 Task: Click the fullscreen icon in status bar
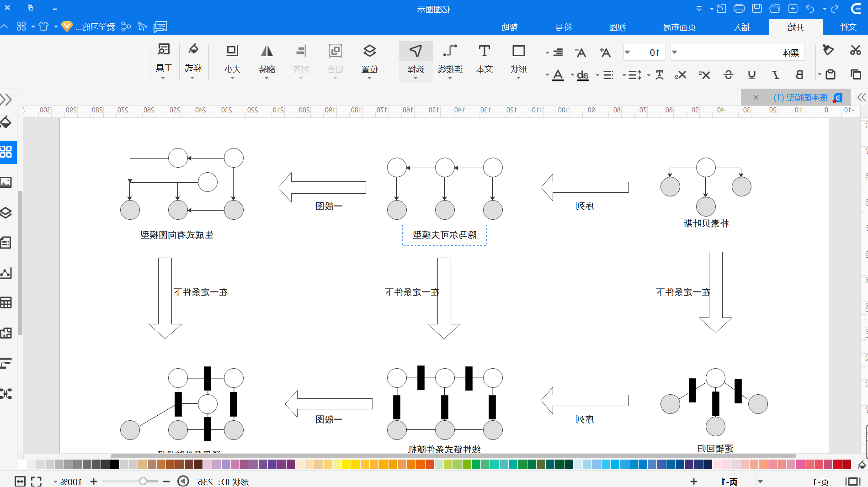click(36, 481)
